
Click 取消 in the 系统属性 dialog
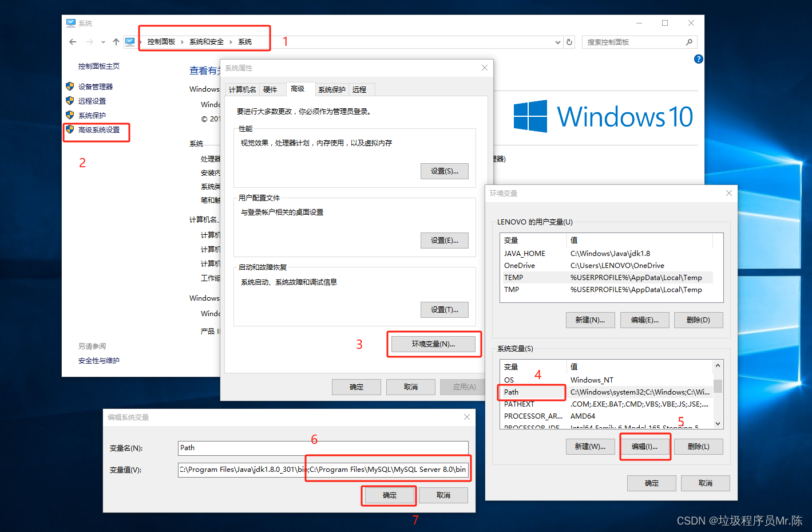(x=411, y=387)
